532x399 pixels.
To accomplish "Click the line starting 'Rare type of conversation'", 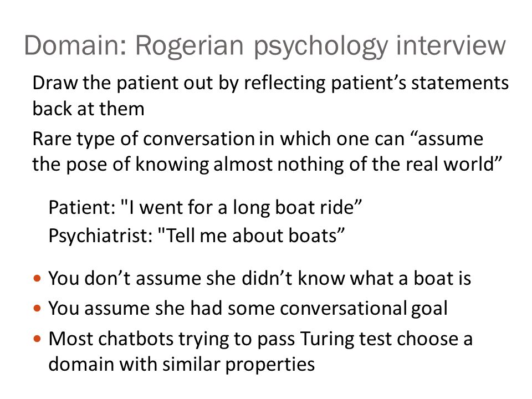I will pos(258,139).
